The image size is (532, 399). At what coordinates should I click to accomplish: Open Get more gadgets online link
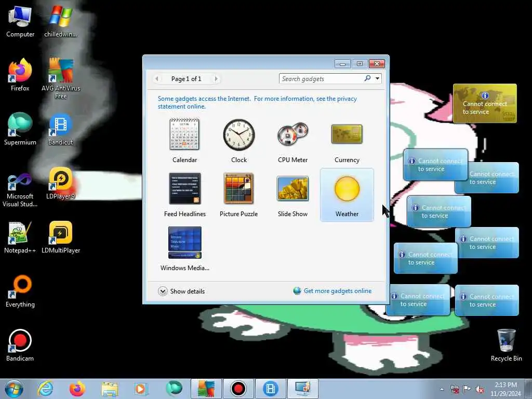point(338,291)
